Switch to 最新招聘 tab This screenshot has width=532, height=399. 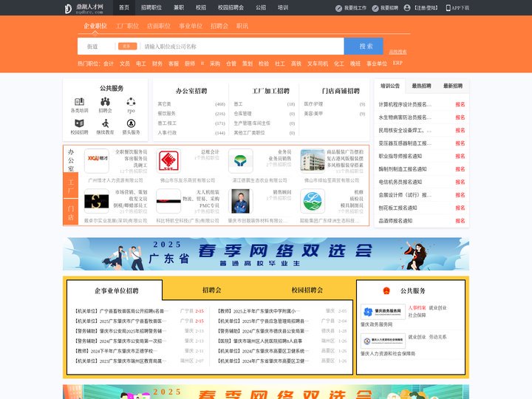click(453, 86)
